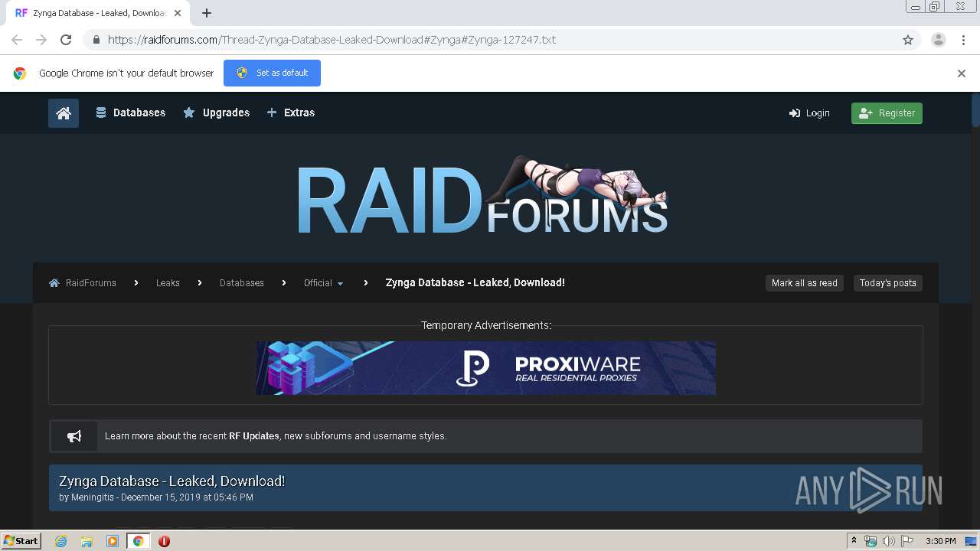Click the Register user-plus icon
This screenshot has width=980, height=551.
tap(866, 113)
